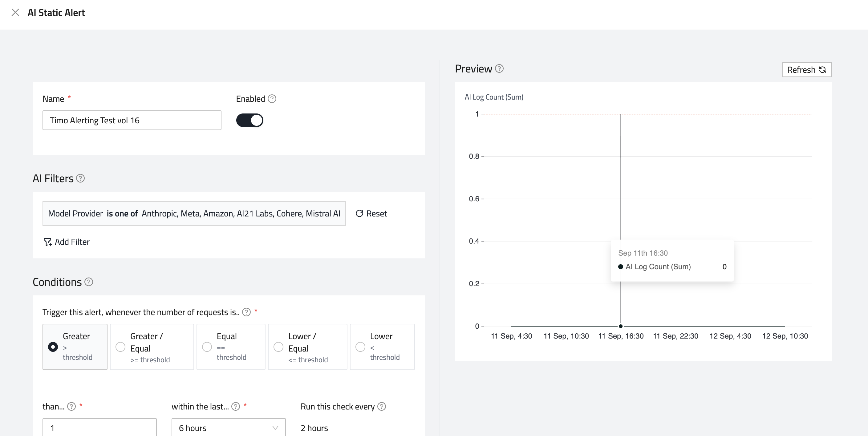Click the Preview help icon
This screenshot has height=436, width=868.
[x=499, y=68]
